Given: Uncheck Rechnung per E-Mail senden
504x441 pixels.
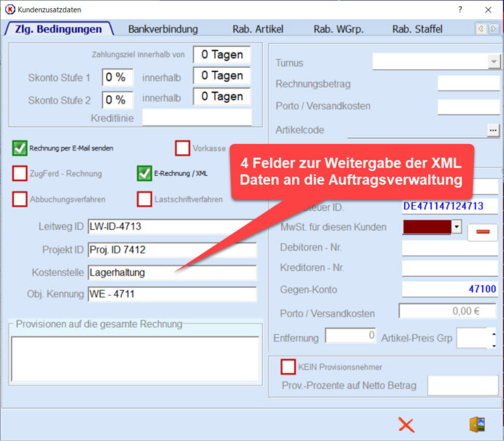Looking at the screenshot, I should click(20, 148).
